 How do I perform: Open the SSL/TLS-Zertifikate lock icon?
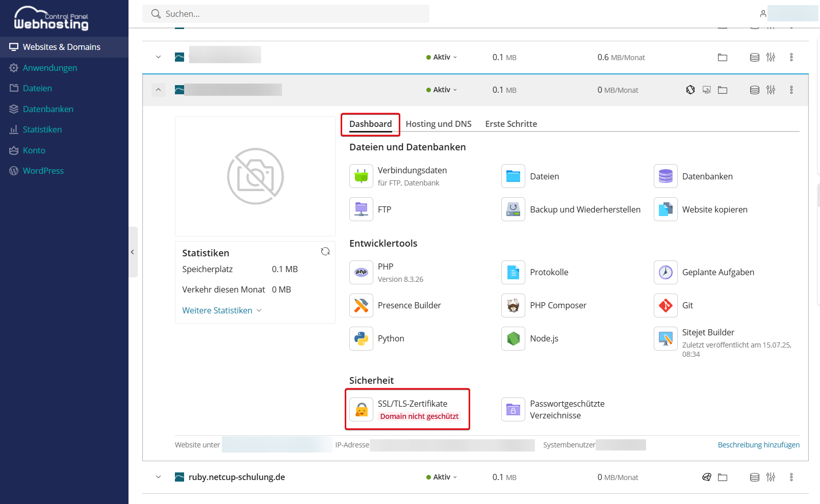pos(361,410)
